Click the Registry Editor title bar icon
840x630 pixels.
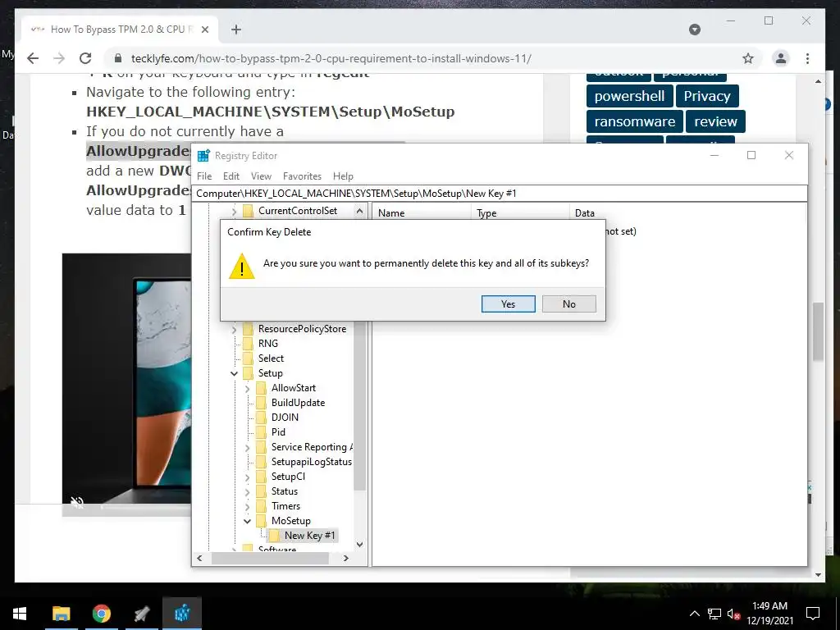(x=203, y=156)
